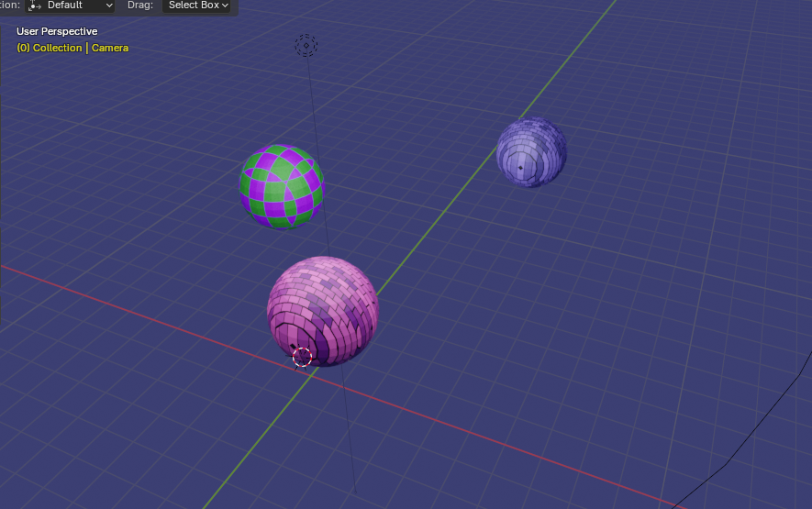
Task: Click the 3D cursor red-white ring
Action: (302, 358)
